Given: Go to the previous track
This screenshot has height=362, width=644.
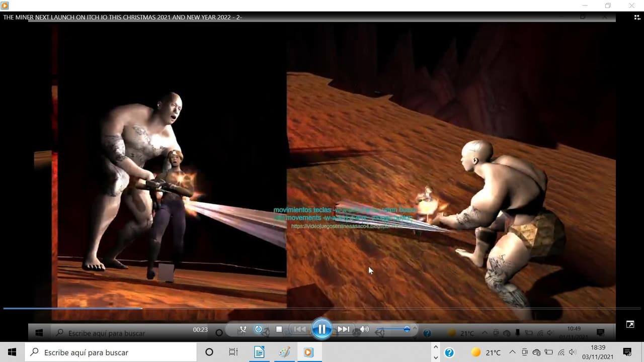Looking at the screenshot, I should click(300, 329).
